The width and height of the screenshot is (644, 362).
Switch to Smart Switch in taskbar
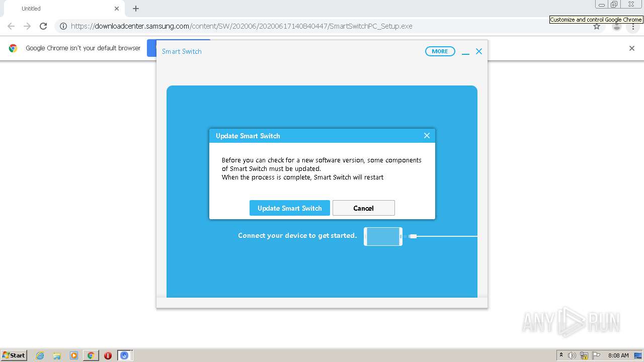tap(124, 355)
